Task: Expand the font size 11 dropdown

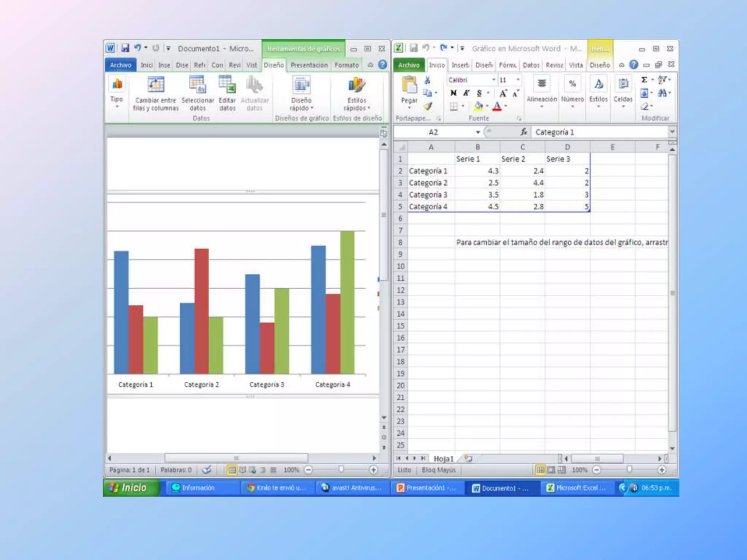Action: tap(518, 80)
